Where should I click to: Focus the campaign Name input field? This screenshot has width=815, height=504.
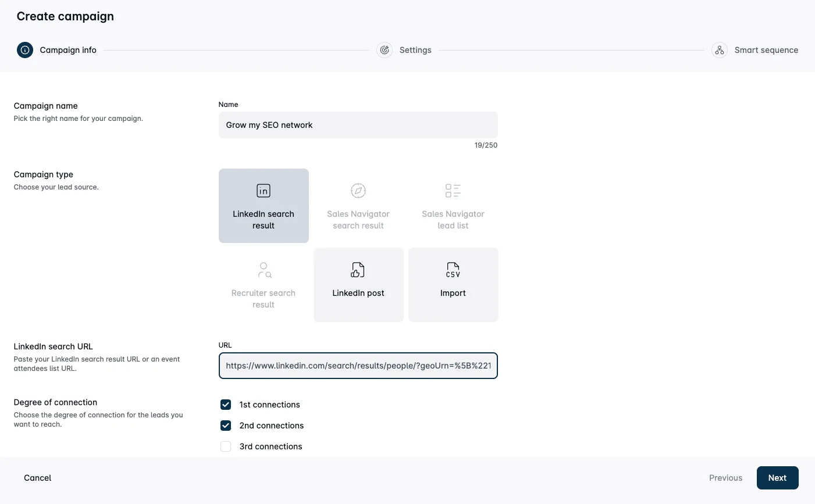click(358, 125)
